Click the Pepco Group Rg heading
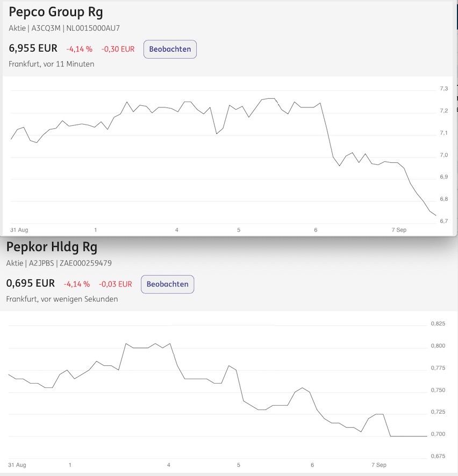458x476 pixels. click(x=56, y=11)
